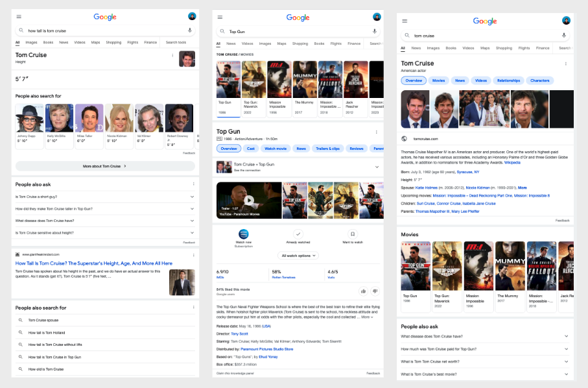
Task: Expand 'How did they make Tom Cruise taller' question
Action: tap(105, 209)
